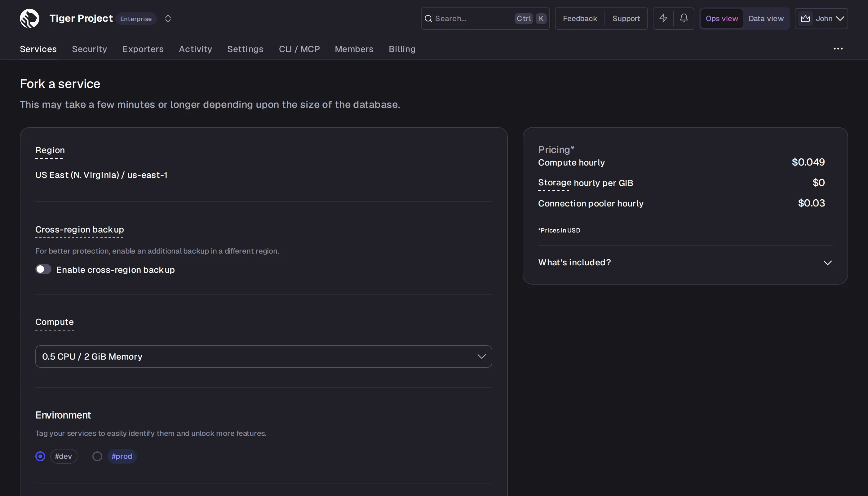Image resolution: width=868 pixels, height=496 pixels.
Task: Click the Ctrl K shortcut hint
Action: pos(530,18)
